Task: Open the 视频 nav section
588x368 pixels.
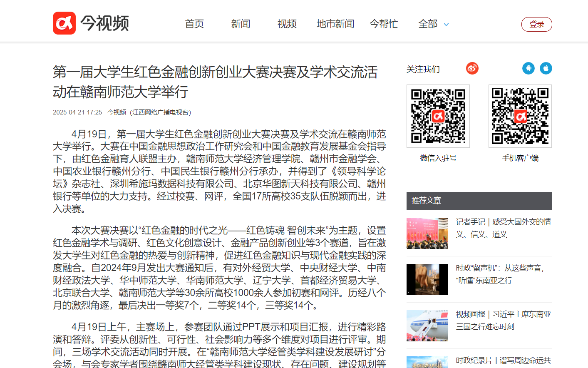Action: (x=287, y=24)
